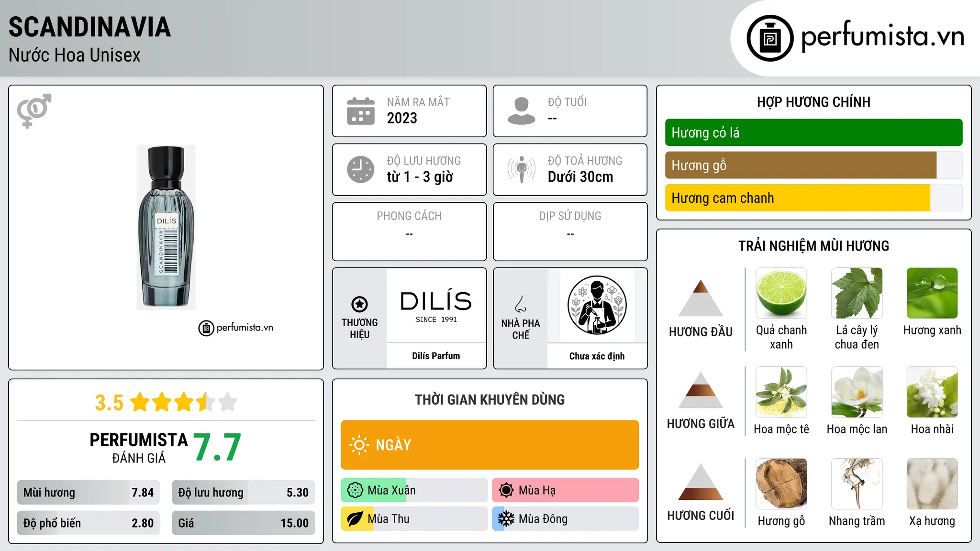Click the sillage value Dưới 30cm

(x=580, y=177)
